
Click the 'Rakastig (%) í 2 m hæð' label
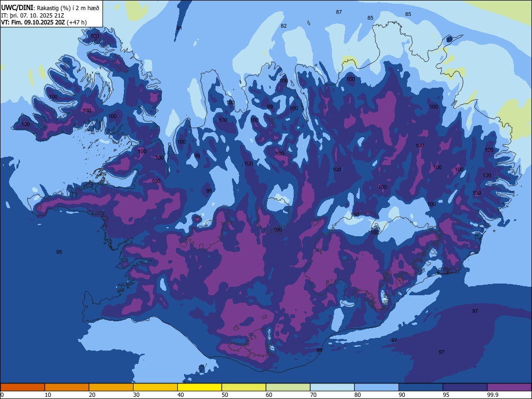coord(68,8)
